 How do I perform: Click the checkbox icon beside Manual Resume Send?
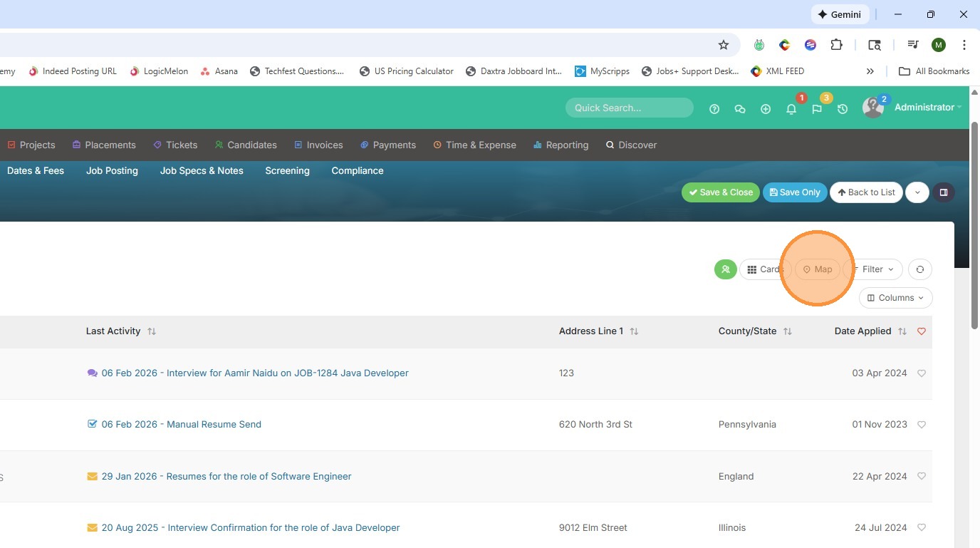(92, 424)
